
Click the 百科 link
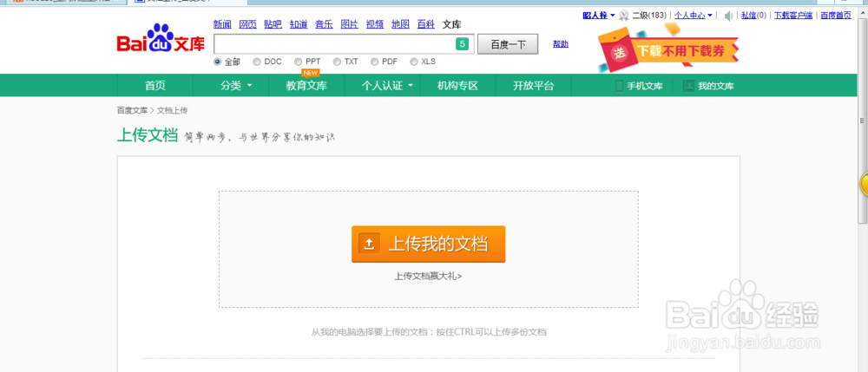[x=425, y=23]
